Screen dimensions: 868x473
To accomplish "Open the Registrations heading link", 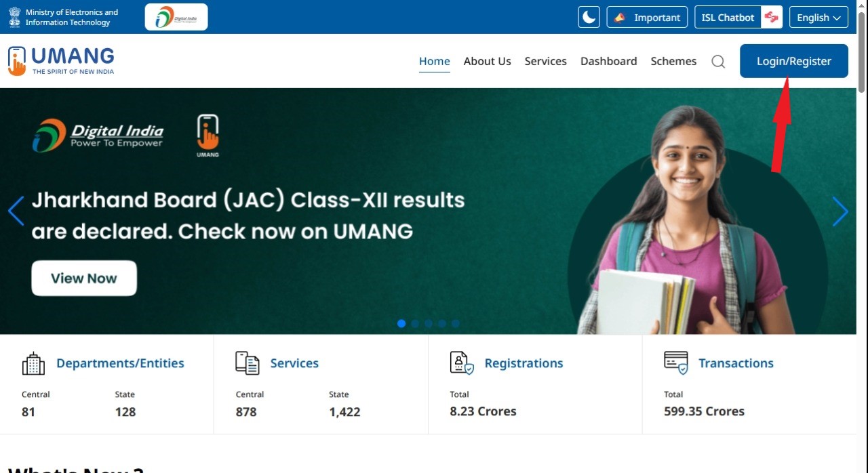I will click(x=524, y=363).
